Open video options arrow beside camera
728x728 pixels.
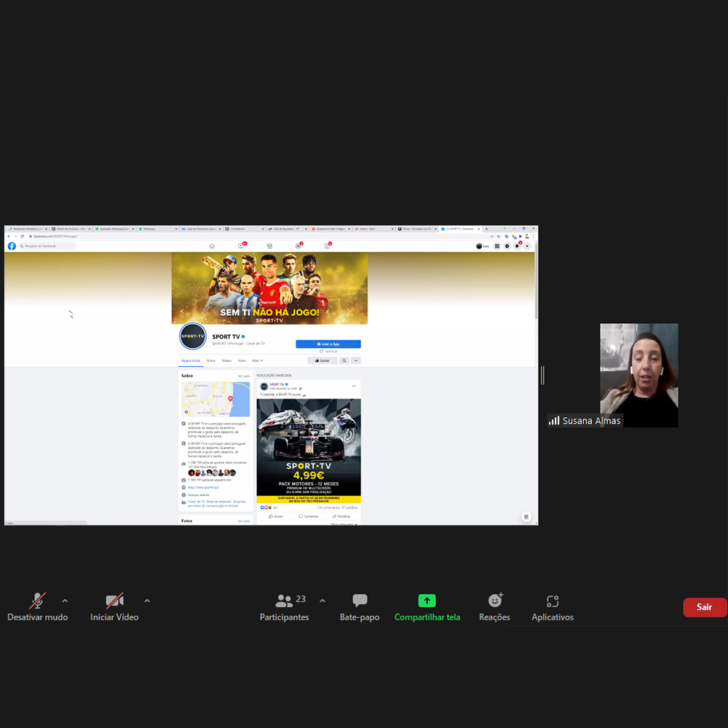pyautogui.click(x=147, y=601)
